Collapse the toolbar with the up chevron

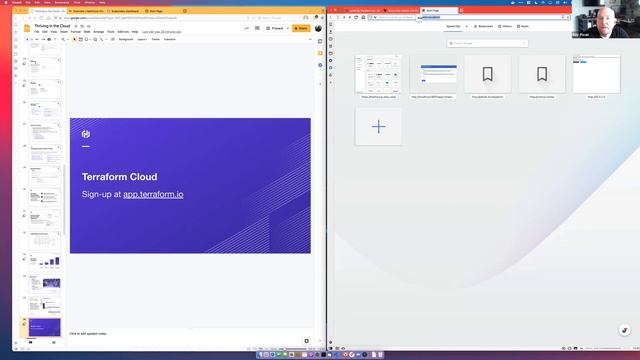[310, 40]
